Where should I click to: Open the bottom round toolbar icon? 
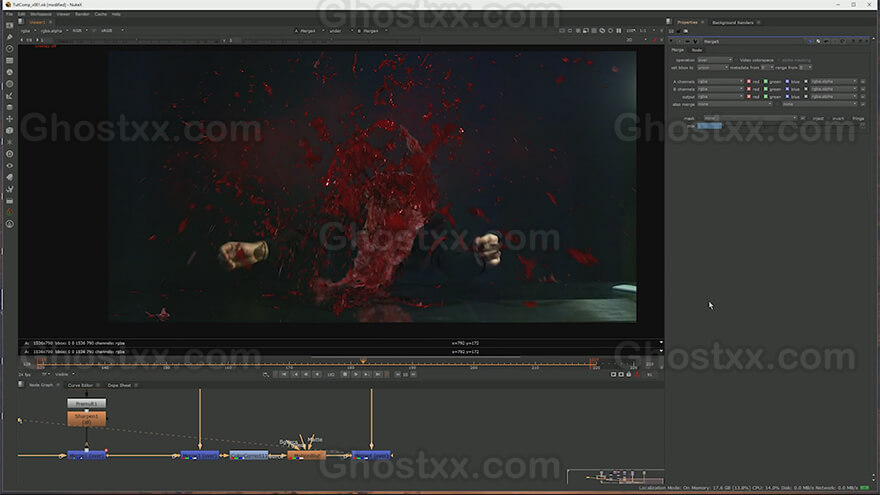tap(10, 224)
